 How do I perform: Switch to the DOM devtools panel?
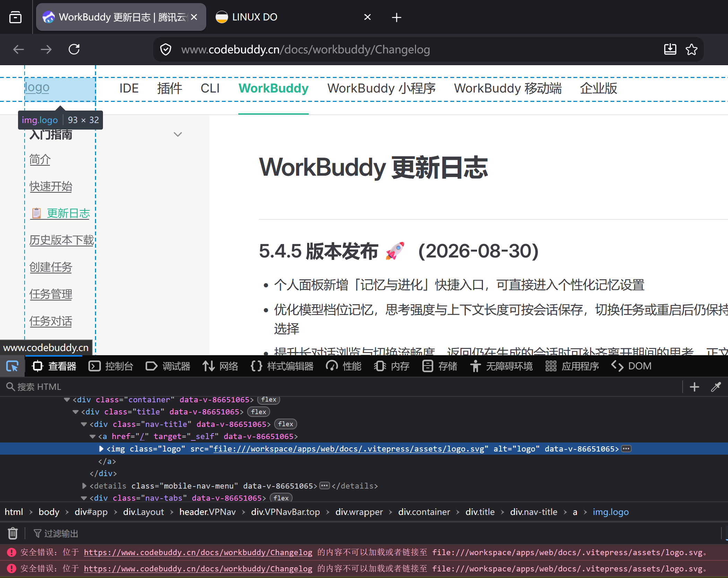pos(631,366)
